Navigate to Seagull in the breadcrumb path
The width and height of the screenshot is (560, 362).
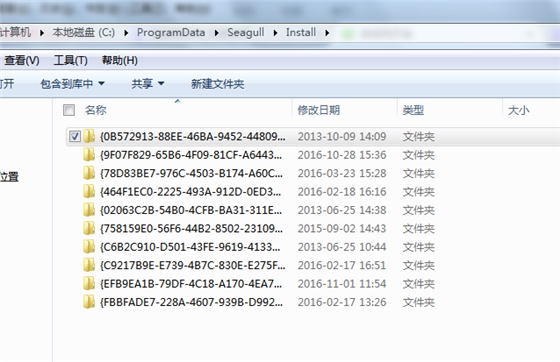point(246,32)
